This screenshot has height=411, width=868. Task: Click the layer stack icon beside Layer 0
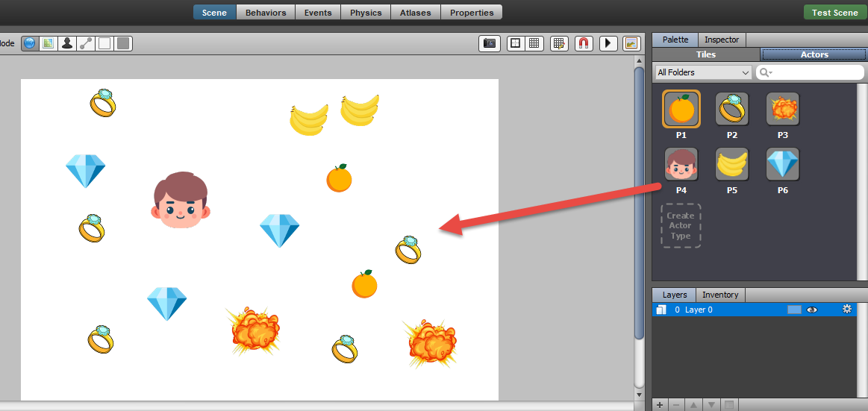click(x=661, y=310)
